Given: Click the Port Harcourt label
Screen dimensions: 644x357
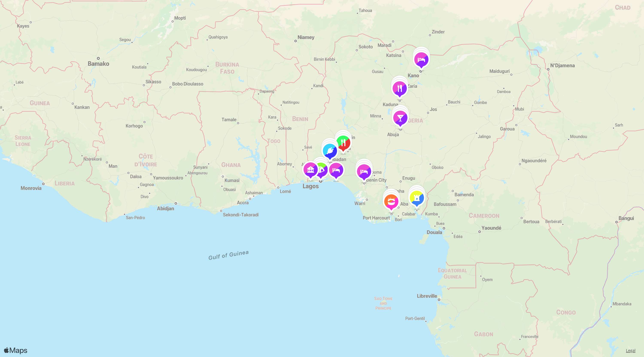Looking at the screenshot, I should click(x=376, y=218).
